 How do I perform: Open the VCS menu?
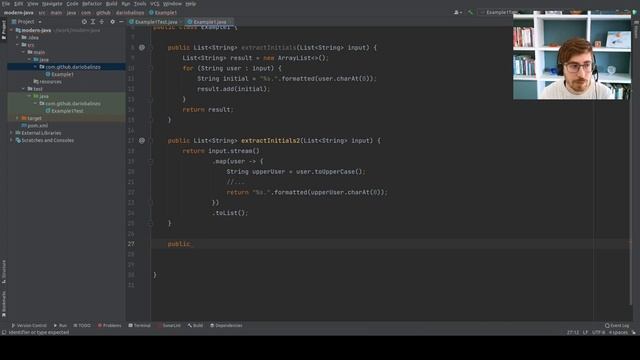click(x=155, y=4)
